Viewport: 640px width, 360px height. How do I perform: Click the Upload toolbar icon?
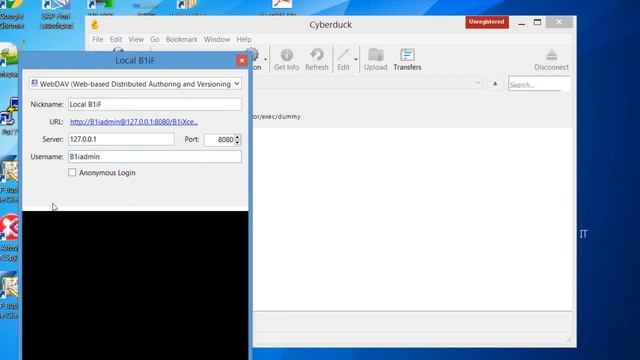pos(375,60)
